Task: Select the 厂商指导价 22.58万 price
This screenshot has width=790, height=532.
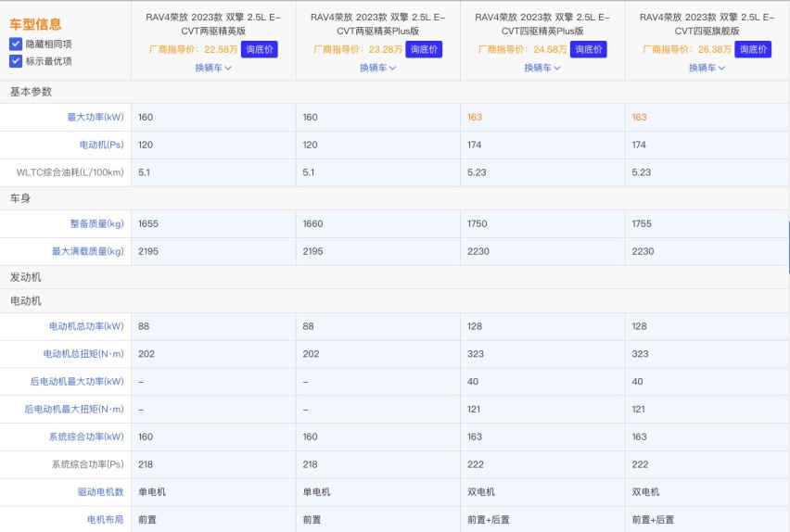Action: pos(193,49)
